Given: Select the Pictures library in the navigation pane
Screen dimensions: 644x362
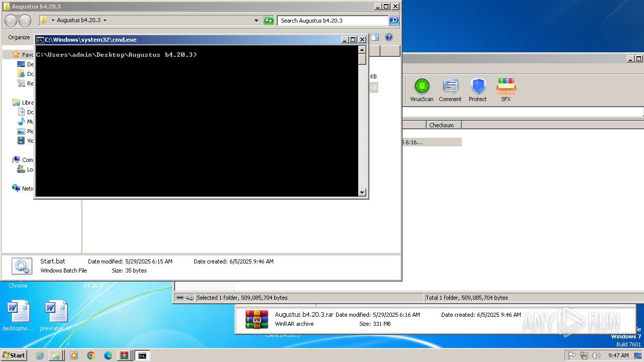Looking at the screenshot, I should pyautogui.click(x=25, y=131).
